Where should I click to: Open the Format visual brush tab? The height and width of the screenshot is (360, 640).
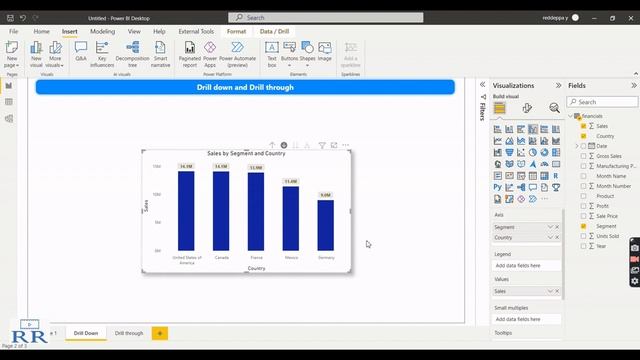click(x=527, y=108)
